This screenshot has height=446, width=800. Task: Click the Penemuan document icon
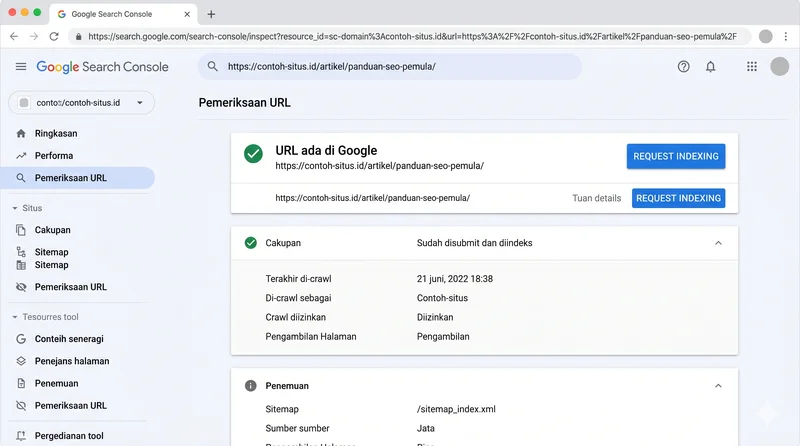[21, 383]
